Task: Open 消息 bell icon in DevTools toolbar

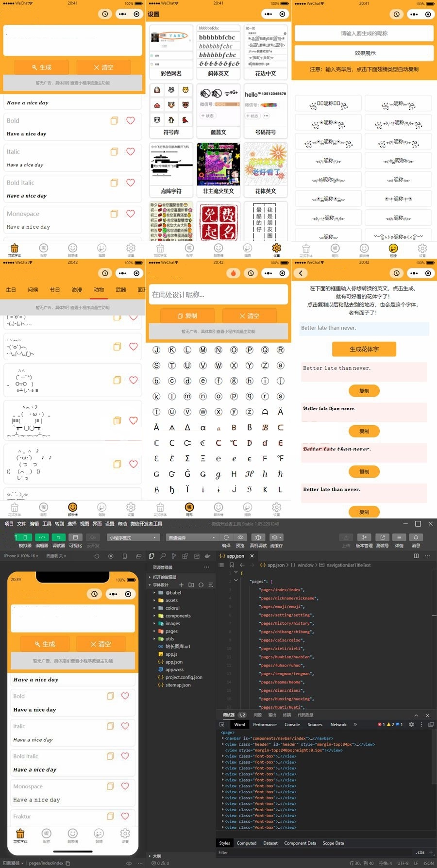Action: pos(416,537)
